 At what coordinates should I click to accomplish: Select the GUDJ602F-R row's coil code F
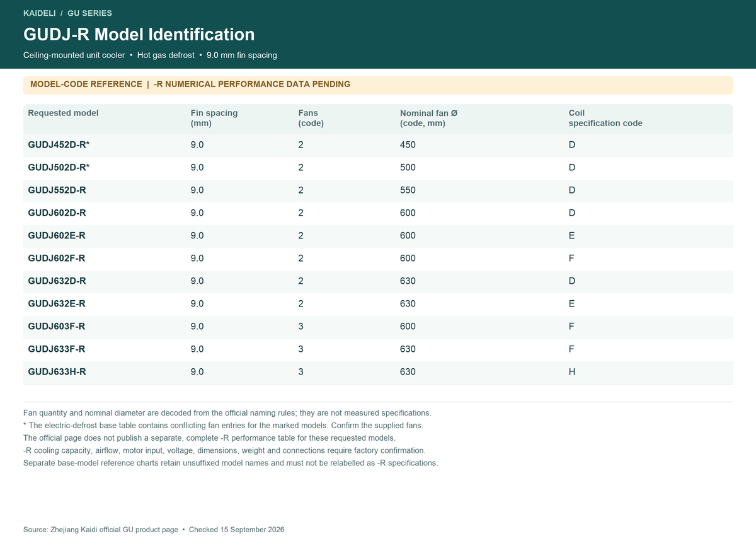pos(571,259)
